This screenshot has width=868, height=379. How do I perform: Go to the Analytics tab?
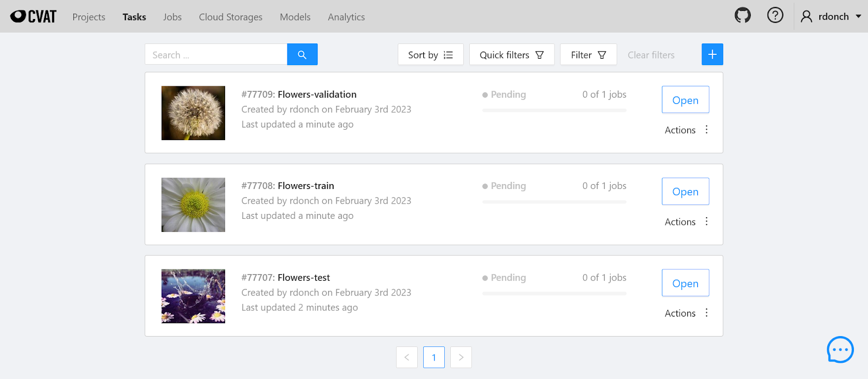[x=346, y=17]
